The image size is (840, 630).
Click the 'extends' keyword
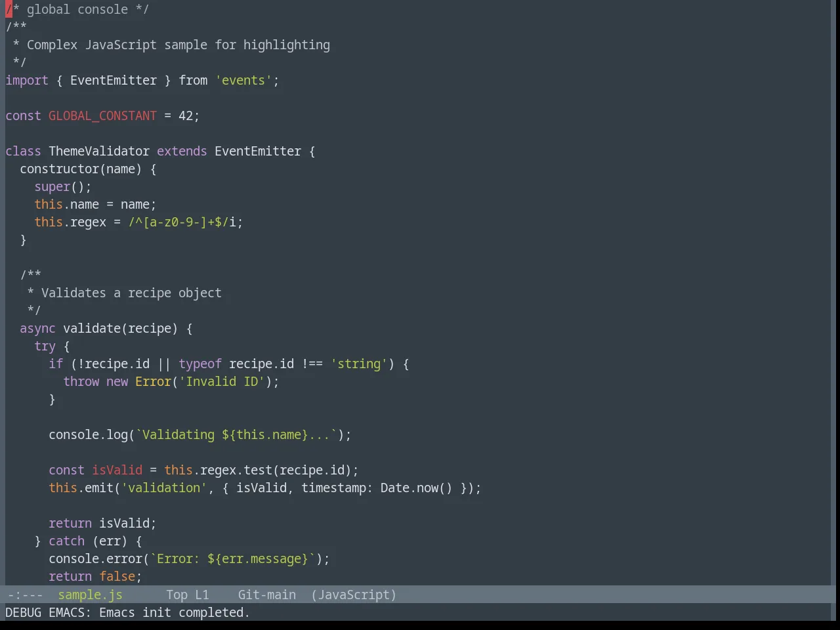coord(182,151)
